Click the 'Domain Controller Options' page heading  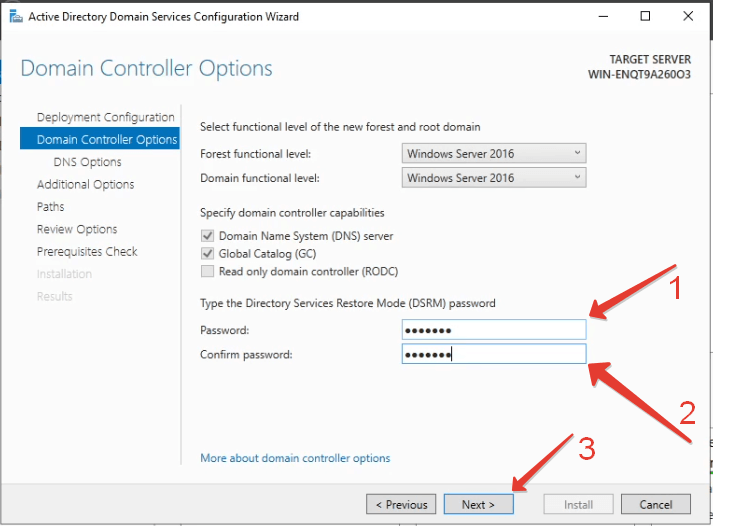[147, 68]
